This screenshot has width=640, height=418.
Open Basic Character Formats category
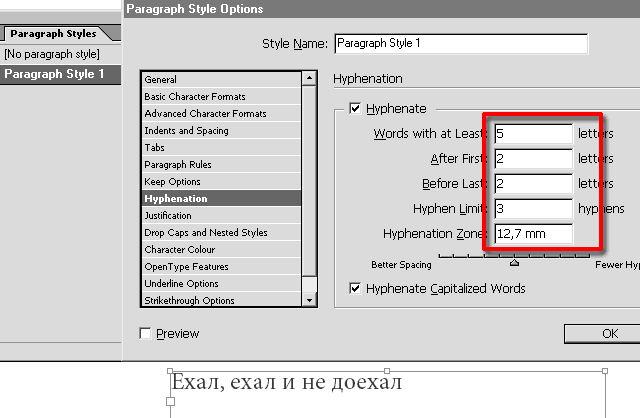tap(221, 97)
